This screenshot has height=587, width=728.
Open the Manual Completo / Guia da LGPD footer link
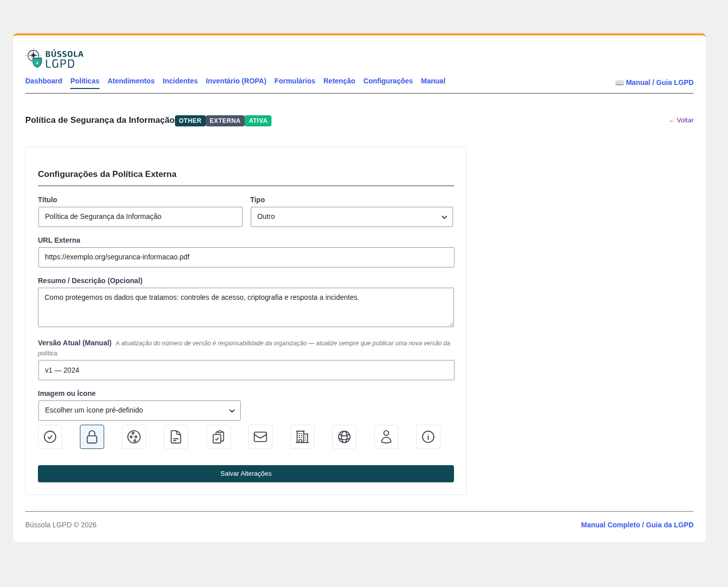pos(637,525)
